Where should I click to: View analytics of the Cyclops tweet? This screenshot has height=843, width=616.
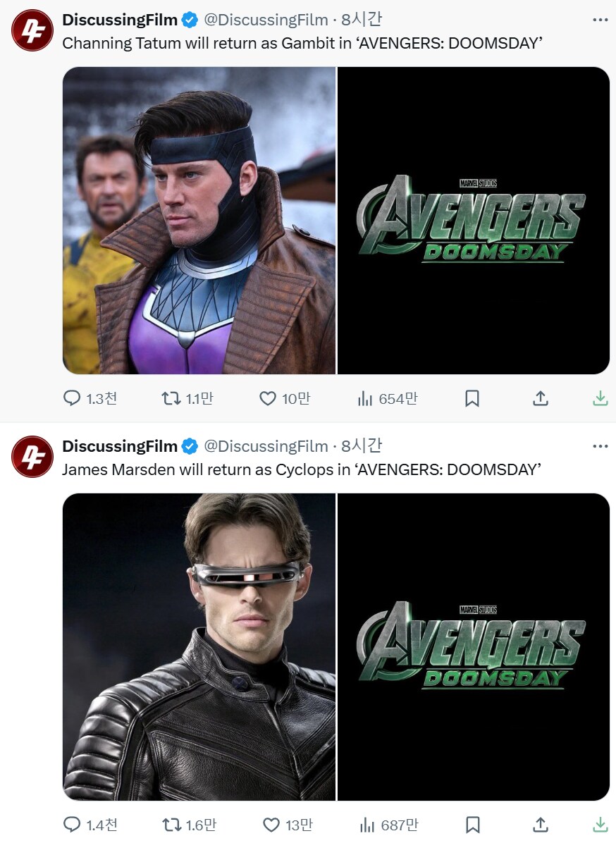(366, 825)
